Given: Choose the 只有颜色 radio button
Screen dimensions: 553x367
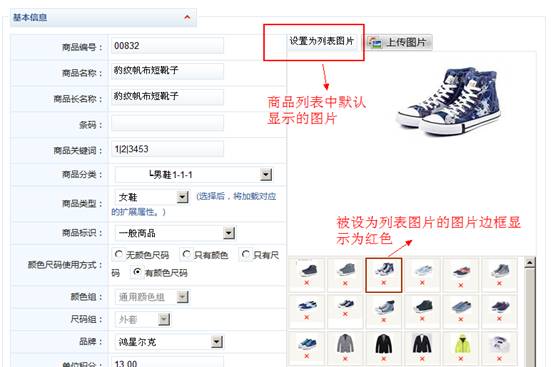Looking at the screenshot, I should 187,254.
